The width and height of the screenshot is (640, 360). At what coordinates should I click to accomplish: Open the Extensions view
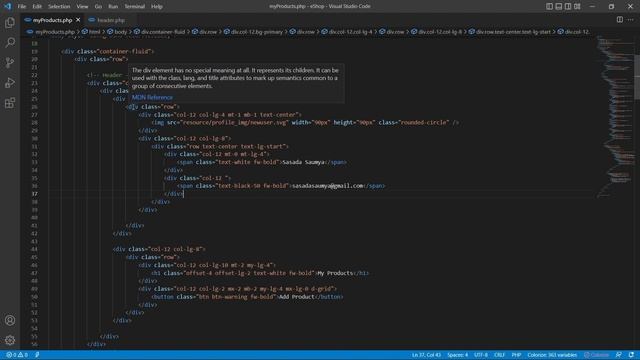click(x=10, y=103)
